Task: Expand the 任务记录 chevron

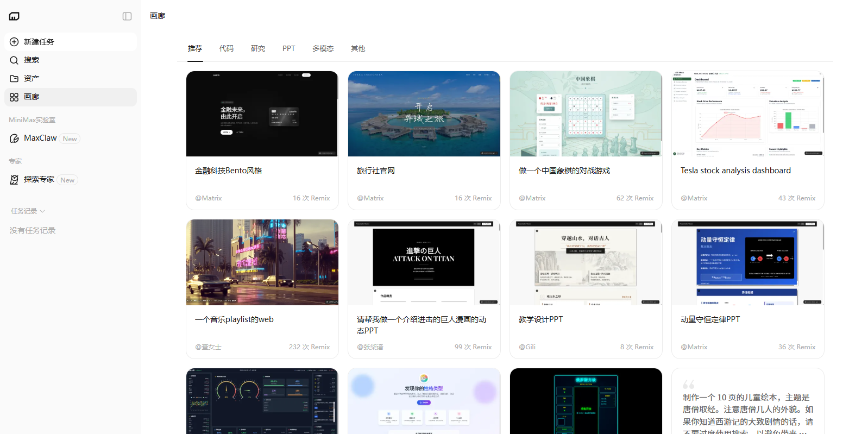Action: click(x=42, y=211)
